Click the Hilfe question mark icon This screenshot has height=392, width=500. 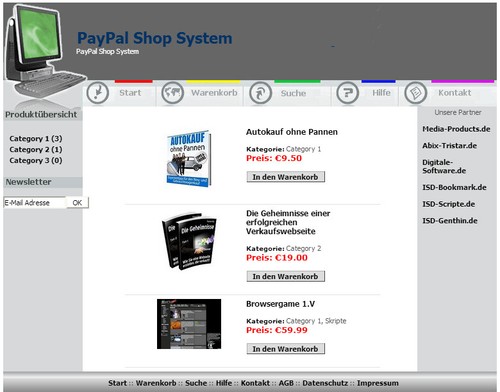click(347, 93)
